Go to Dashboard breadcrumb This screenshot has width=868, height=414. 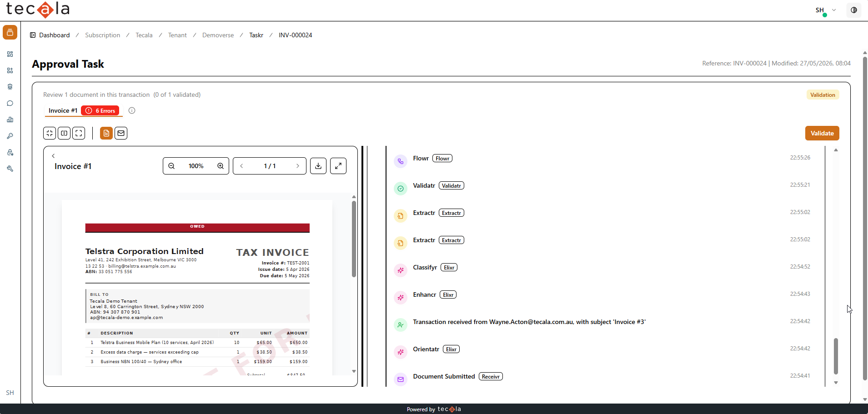(55, 35)
